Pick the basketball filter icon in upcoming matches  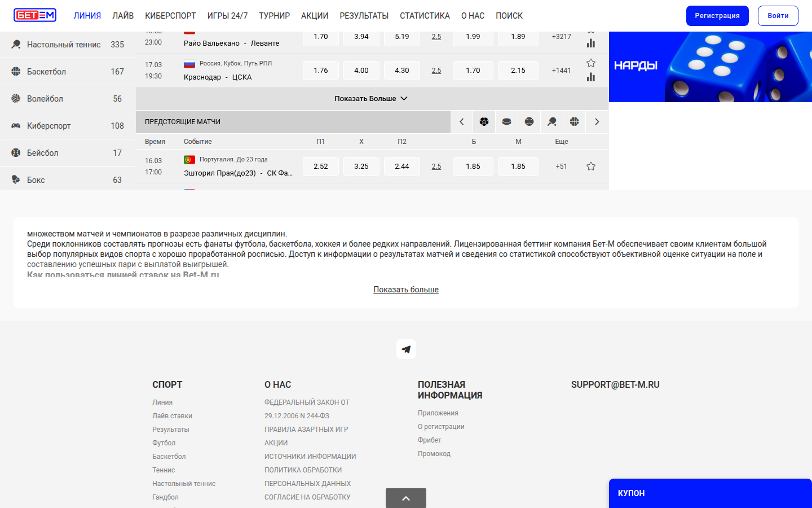574,121
